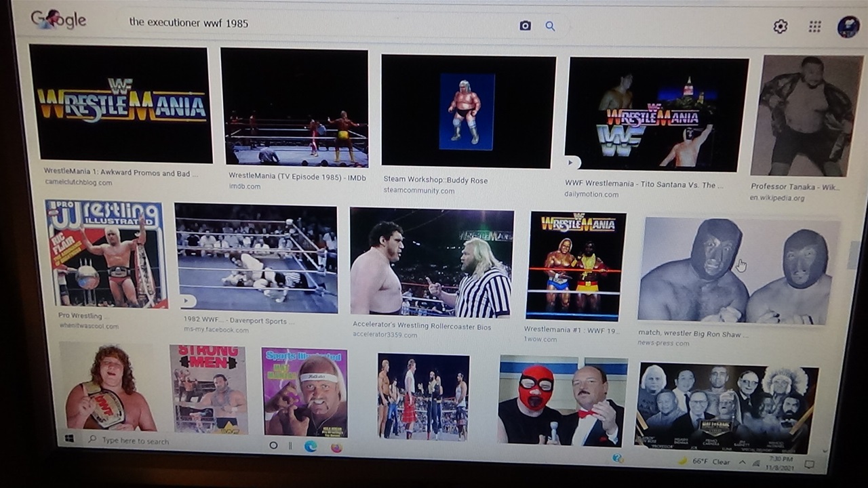Click en.wikipedia.org source link
The height and width of the screenshot is (488, 868).
tap(777, 198)
